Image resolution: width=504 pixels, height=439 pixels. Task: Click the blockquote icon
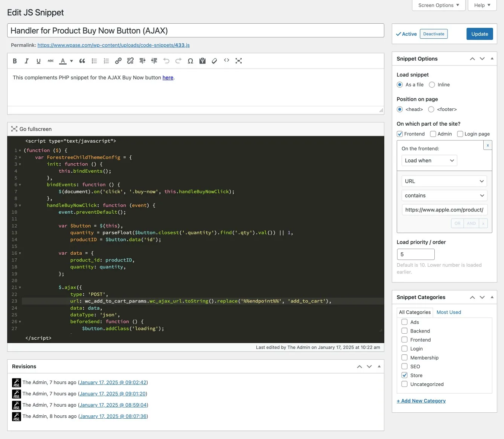[82, 61]
